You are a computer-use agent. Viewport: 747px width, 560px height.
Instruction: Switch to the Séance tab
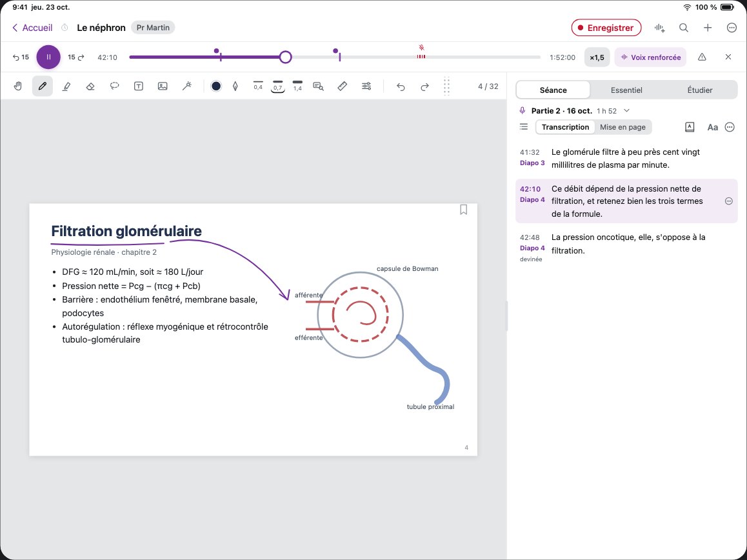[x=553, y=90]
